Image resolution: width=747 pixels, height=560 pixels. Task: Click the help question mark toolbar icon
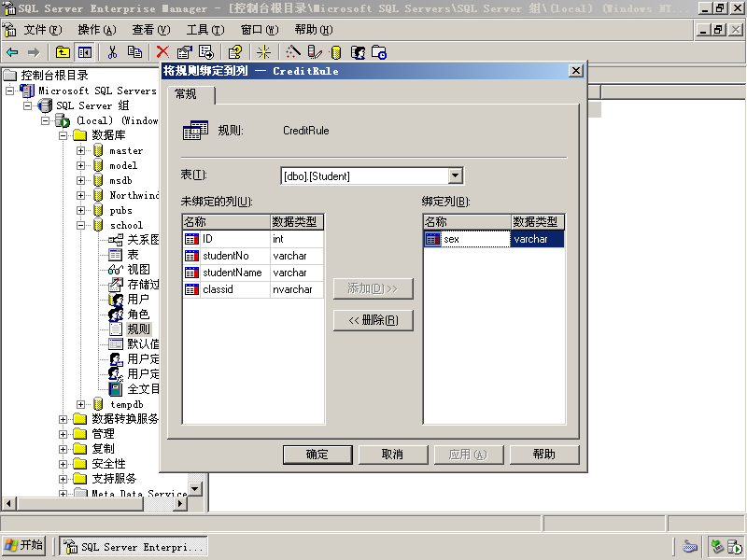pos(235,52)
